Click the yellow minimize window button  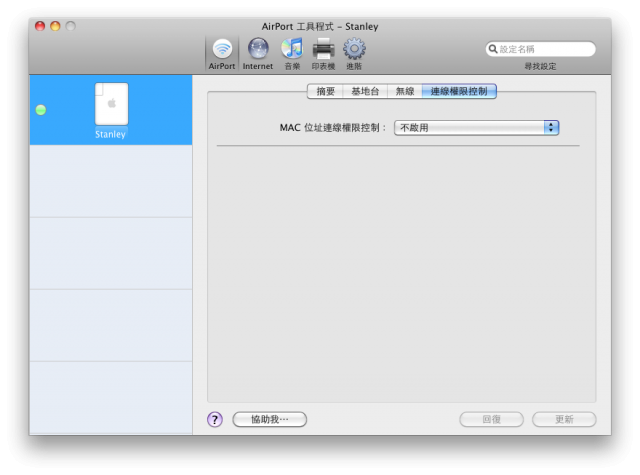pyautogui.click(x=55, y=26)
